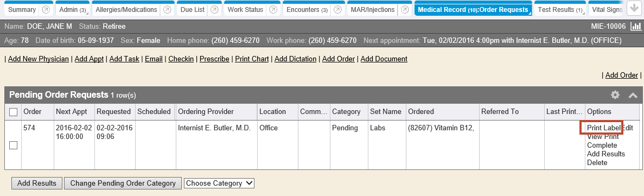Click pop-out arrow icon on Allergies/Medications tab
Screen dimensions: 644x196
coord(167,9)
